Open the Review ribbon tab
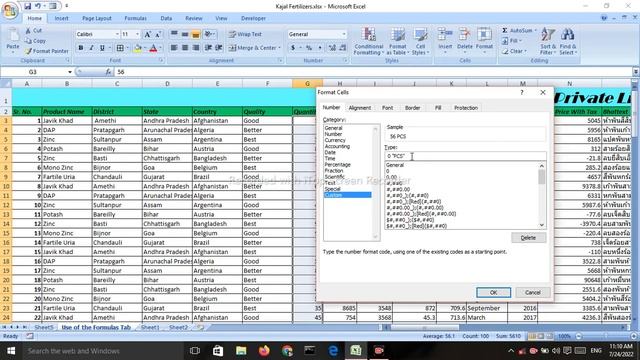 [x=193, y=18]
